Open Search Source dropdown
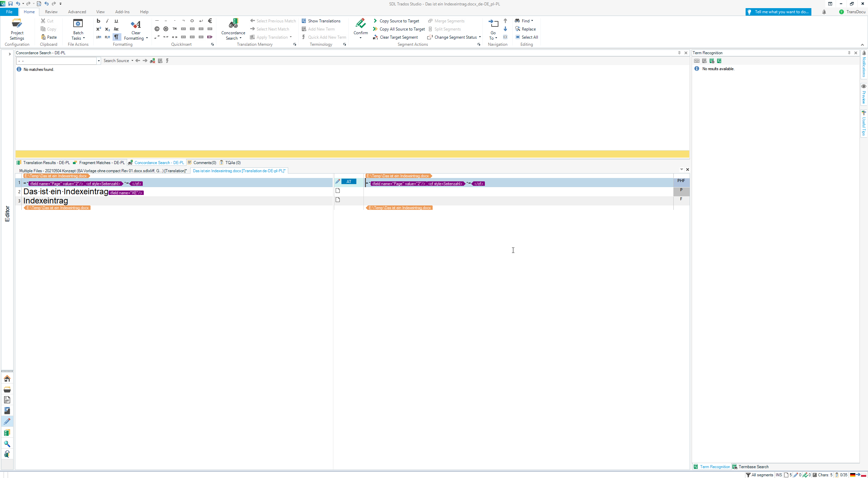Viewport: 868px width, 478px height. pos(118,61)
